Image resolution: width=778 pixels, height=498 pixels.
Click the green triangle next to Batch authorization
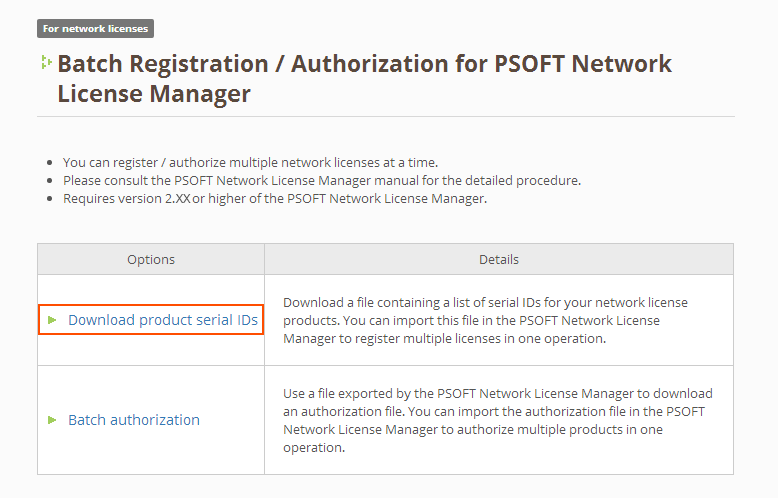[x=52, y=420]
